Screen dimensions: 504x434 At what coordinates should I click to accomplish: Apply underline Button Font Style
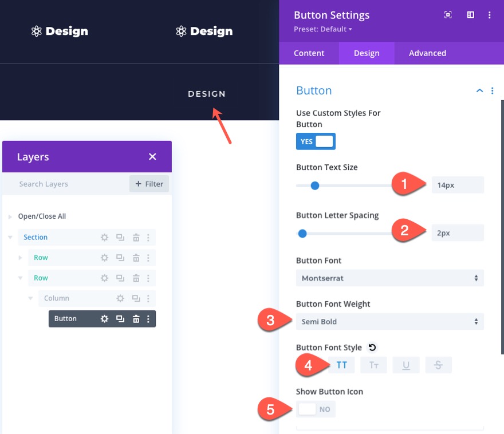[406, 364]
